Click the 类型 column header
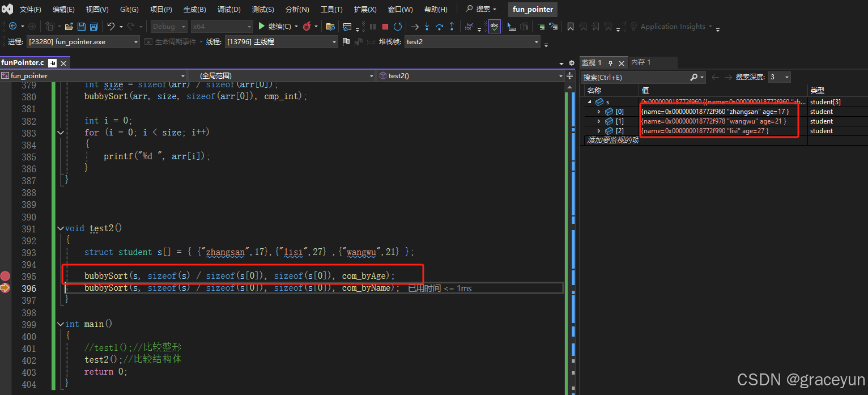Image resolution: width=868 pixels, height=395 pixels. tap(837, 91)
